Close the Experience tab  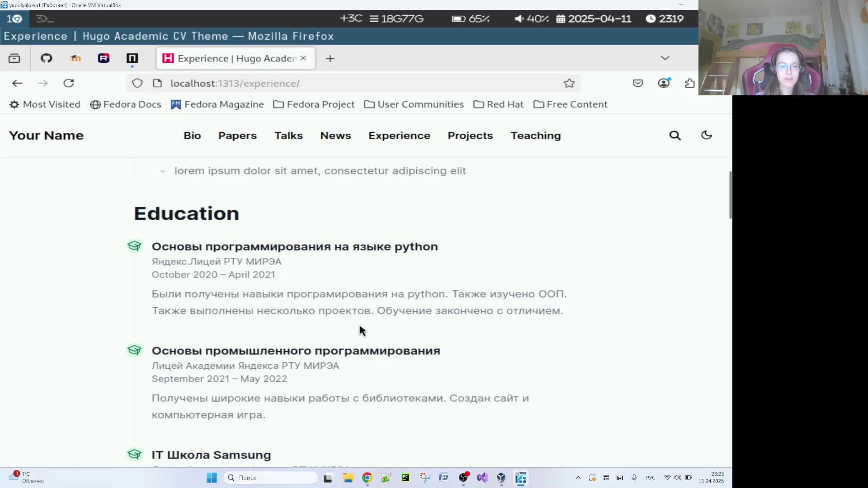click(x=303, y=58)
